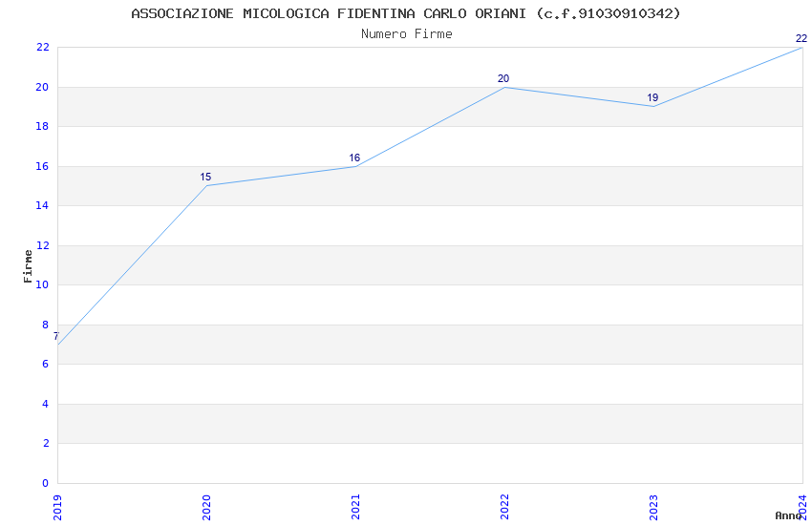Click the x-axis year label 2022
The width and height of the screenshot is (812, 525).
click(x=505, y=508)
